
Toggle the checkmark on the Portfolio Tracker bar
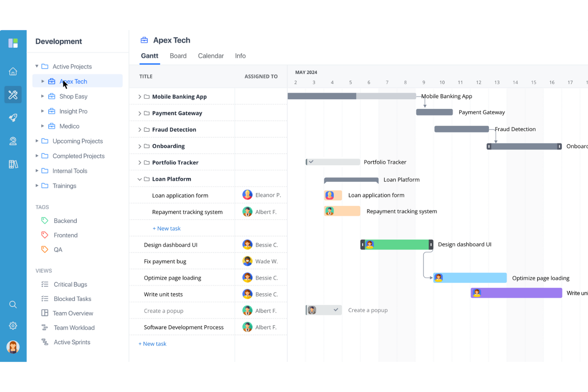pyautogui.click(x=311, y=162)
